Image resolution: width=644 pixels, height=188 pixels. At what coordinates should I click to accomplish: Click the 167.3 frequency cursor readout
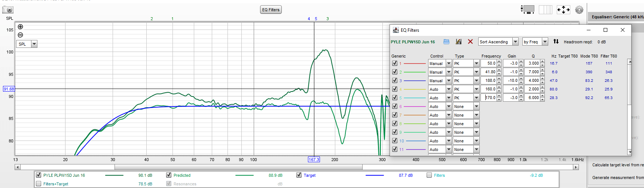click(x=314, y=160)
